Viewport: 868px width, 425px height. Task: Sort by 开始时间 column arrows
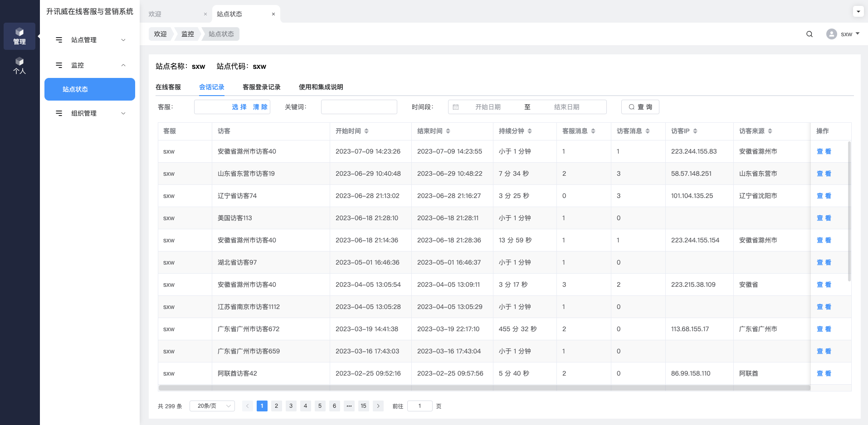click(x=366, y=131)
